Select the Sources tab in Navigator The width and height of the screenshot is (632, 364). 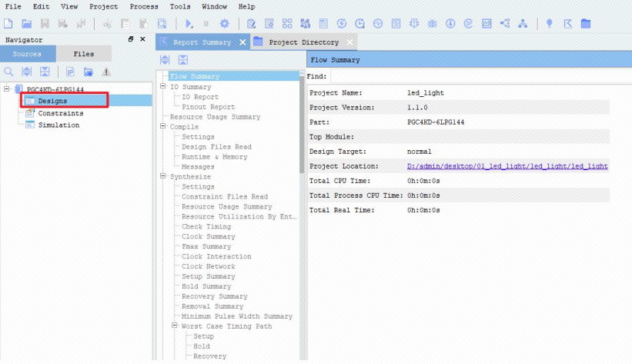pos(27,54)
